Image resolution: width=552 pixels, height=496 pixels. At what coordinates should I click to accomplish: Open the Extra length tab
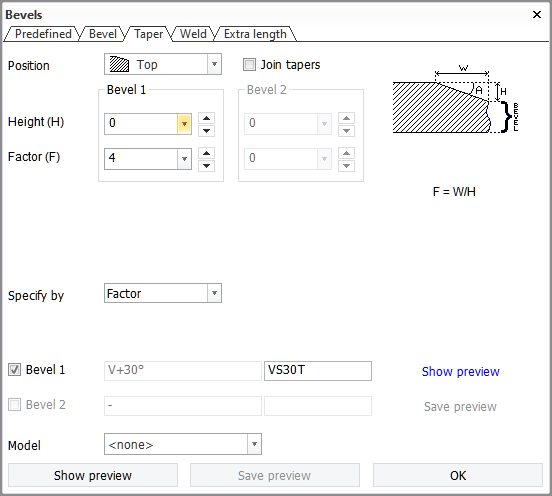click(255, 34)
